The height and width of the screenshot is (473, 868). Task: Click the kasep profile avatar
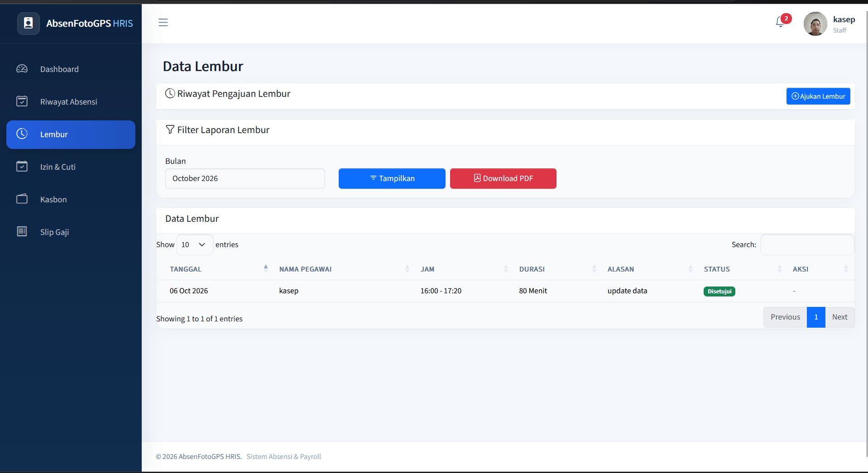[x=815, y=24]
